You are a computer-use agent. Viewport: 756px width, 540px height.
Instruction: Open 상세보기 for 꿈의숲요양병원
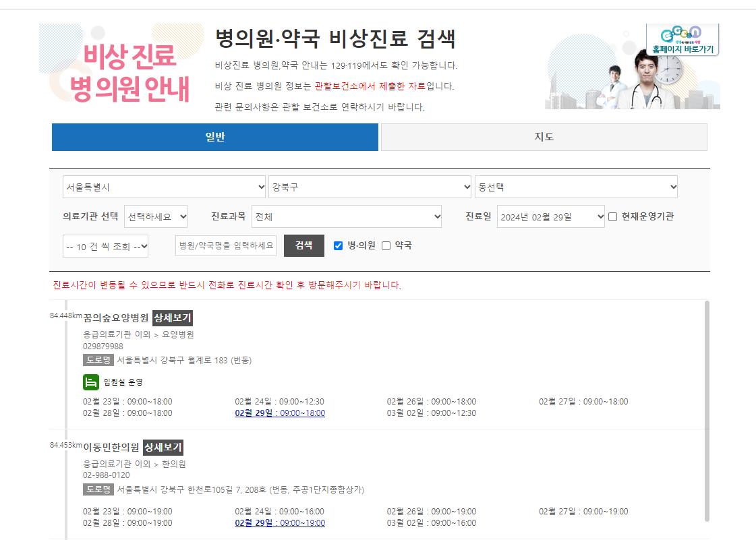point(173,318)
